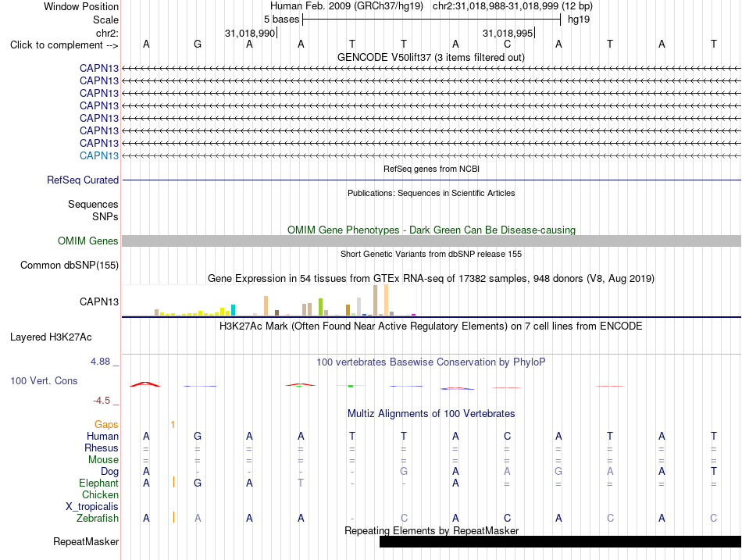Click the 100 Vert. Cons track label

(x=44, y=380)
